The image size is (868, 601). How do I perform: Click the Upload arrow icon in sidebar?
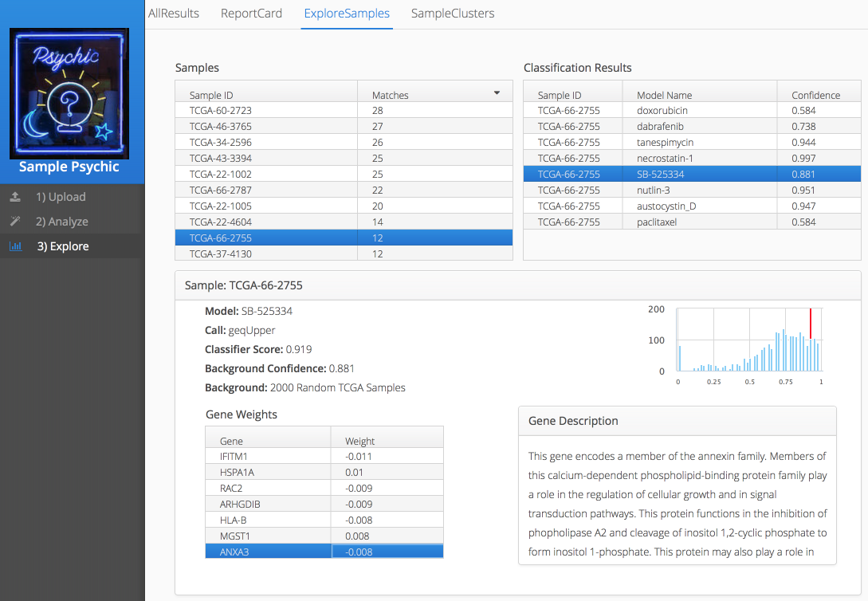(x=14, y=197)
